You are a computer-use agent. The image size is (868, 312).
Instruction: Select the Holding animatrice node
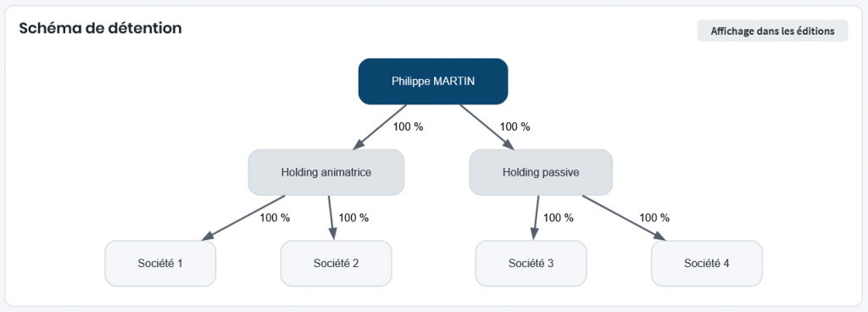326,172
